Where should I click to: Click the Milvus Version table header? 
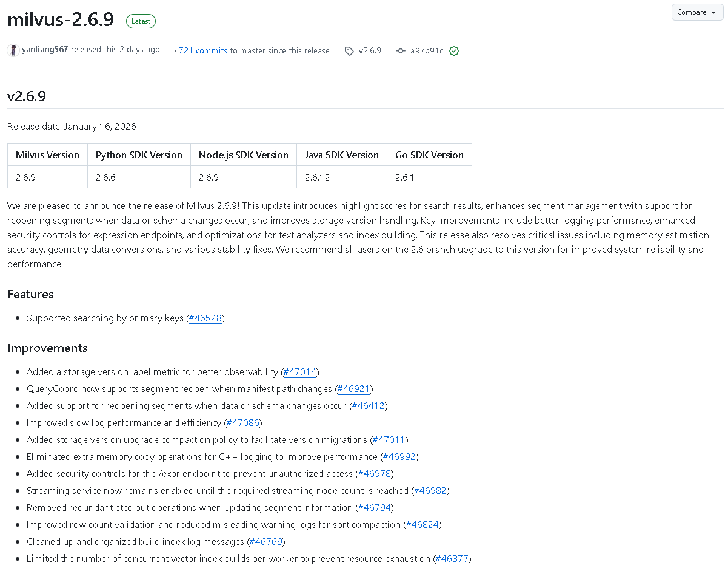click(x=47, y=155)
